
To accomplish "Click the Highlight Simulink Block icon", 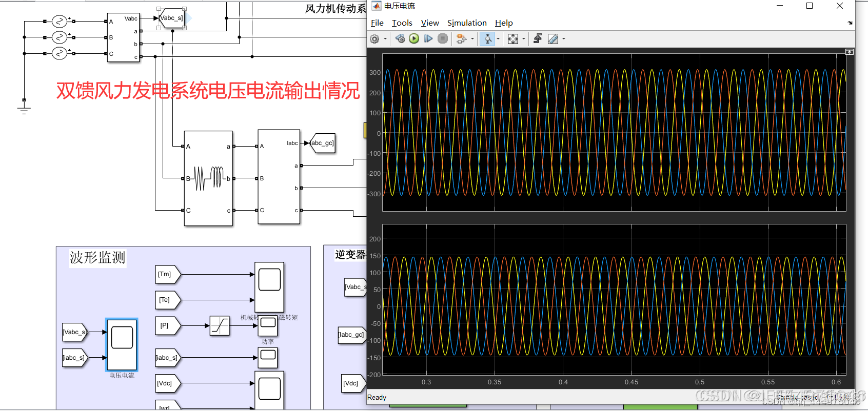I will [461, 39].
